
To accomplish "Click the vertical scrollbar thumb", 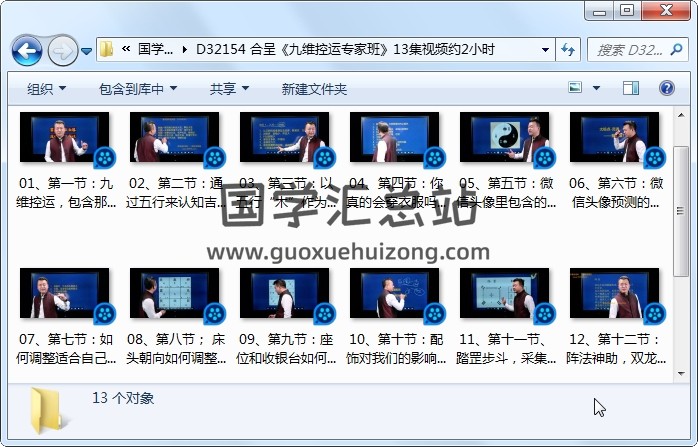I will [x=681, y=211].
